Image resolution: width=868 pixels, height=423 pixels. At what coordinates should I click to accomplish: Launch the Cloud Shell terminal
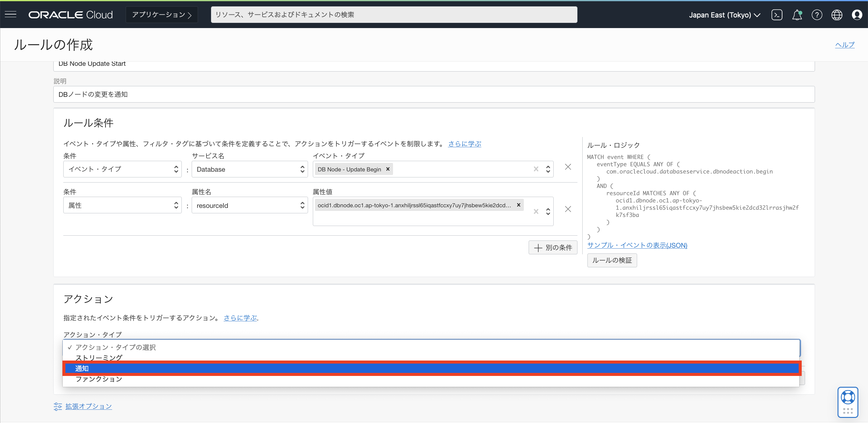click(777, 14)
